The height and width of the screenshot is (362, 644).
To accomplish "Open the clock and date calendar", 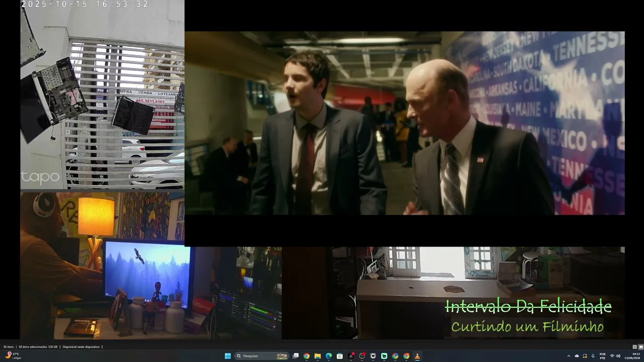I will pyautogui.click(x=632, y=356).
